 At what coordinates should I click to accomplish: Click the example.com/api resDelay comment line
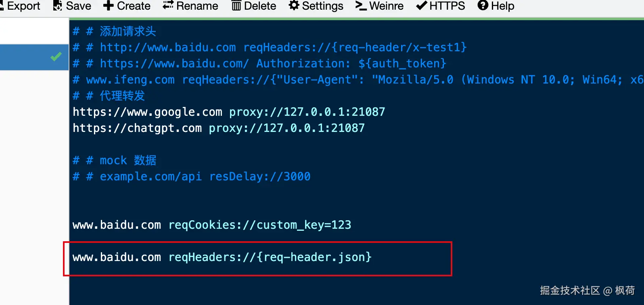click(x=191, y=176)
